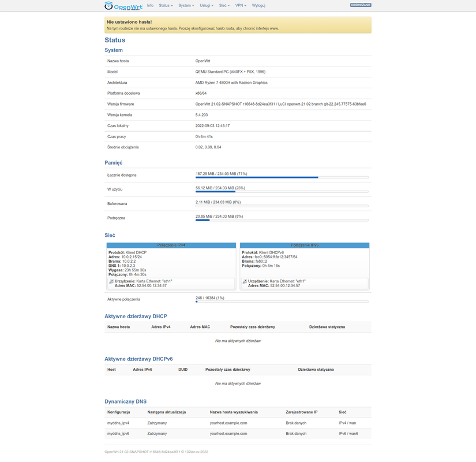Click the DNS 1 value 10.0.2.3
Screen dimensions: 476x462
(129, 266)
